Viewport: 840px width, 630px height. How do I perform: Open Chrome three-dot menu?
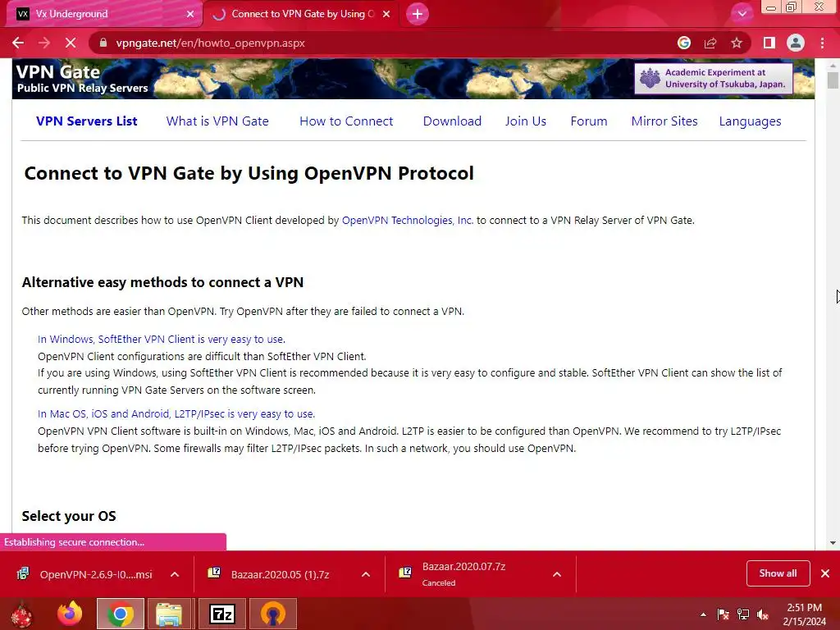(822, 43)
